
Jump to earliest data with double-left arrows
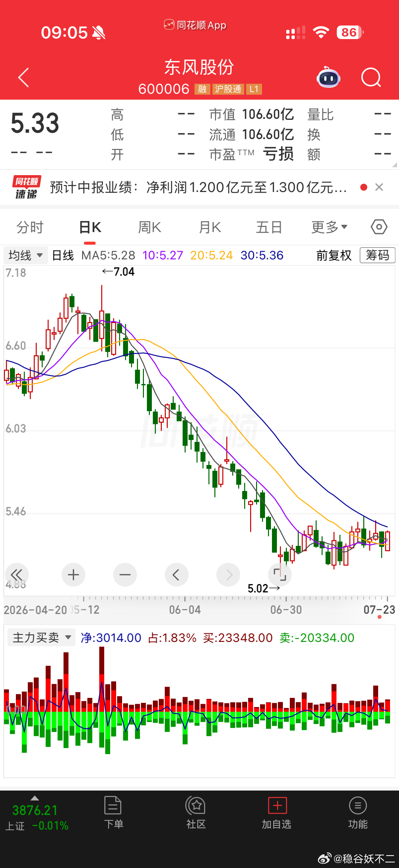point(17,574)
